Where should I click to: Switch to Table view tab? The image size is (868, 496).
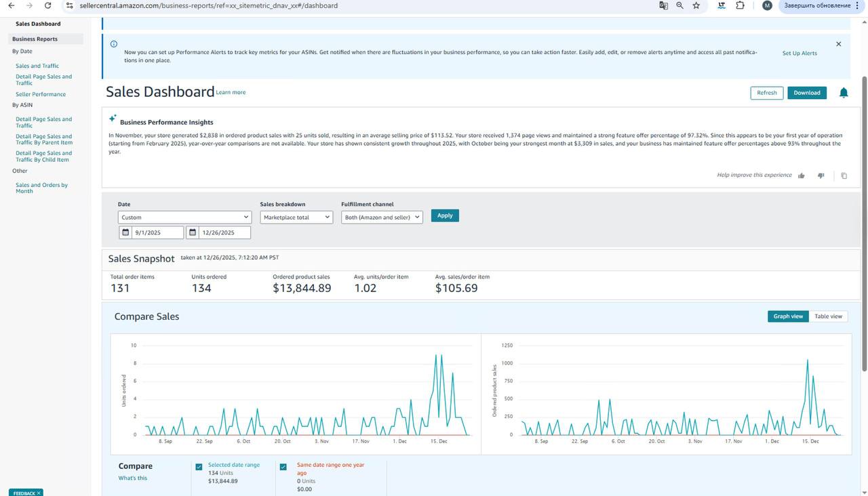click(x=828, y=316)
